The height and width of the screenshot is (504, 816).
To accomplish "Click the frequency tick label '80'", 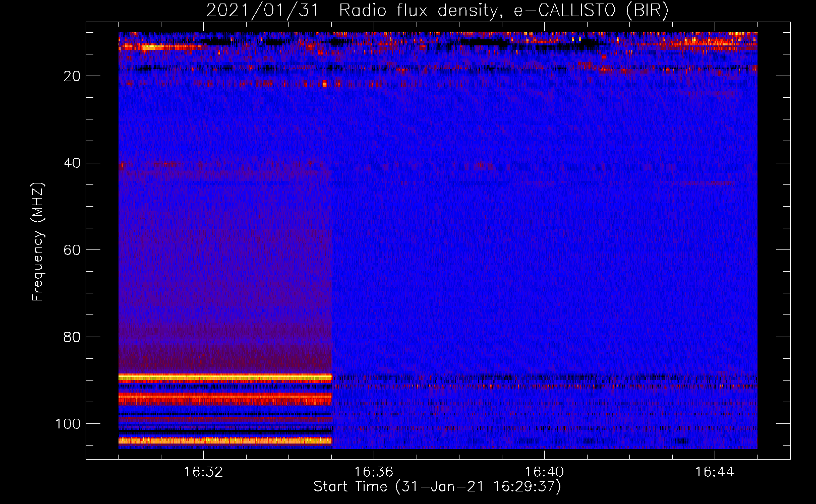I will click(73, 337).
